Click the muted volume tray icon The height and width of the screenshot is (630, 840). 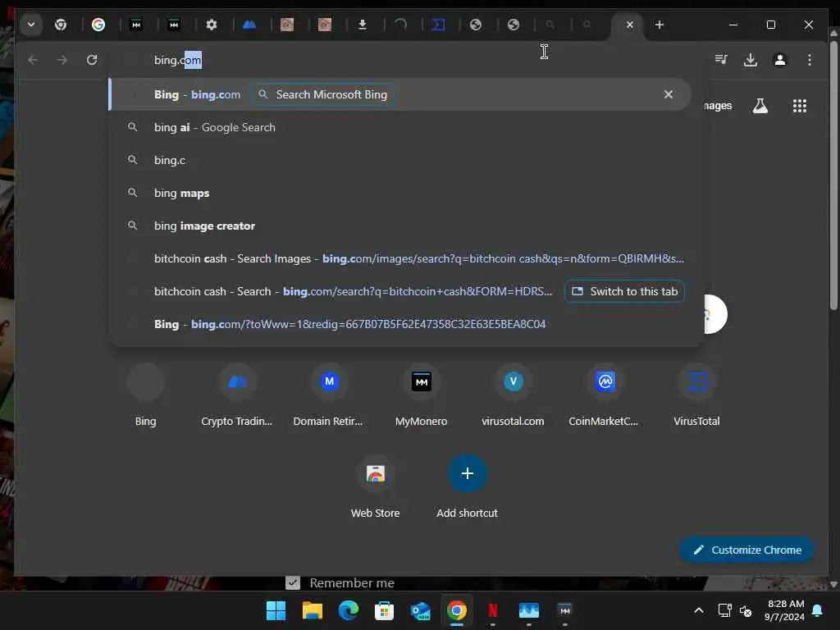745,610
